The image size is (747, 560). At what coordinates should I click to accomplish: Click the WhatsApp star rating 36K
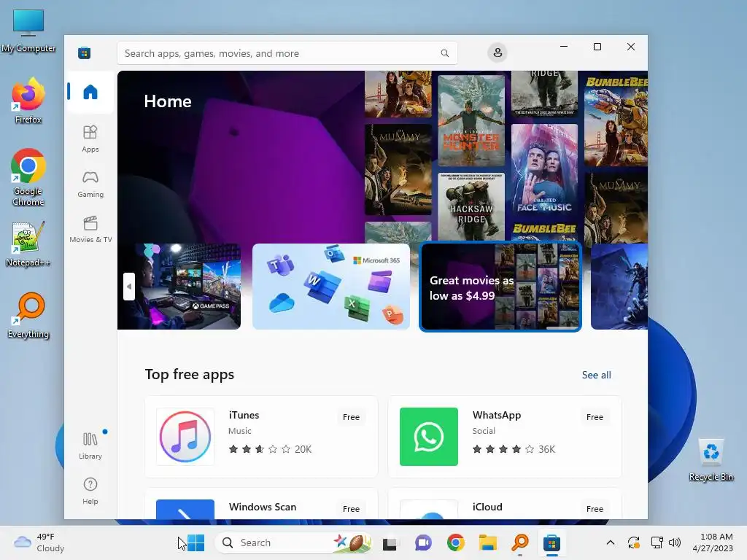pyautogui.click(x=514, y=449)
